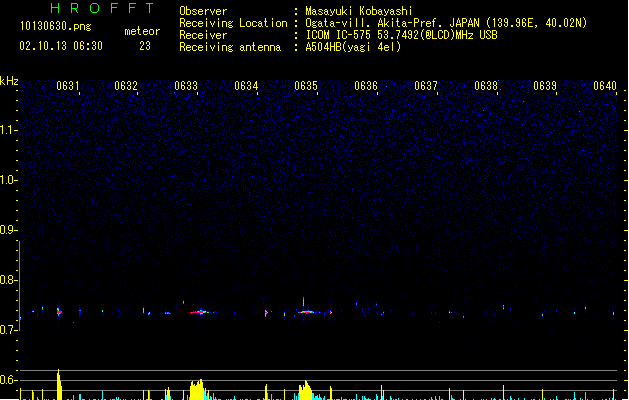Image resolution: width=629 pixels, height=400 pixels.
Task: Click the yellow power burst below 0635
Action: (305, 390)
